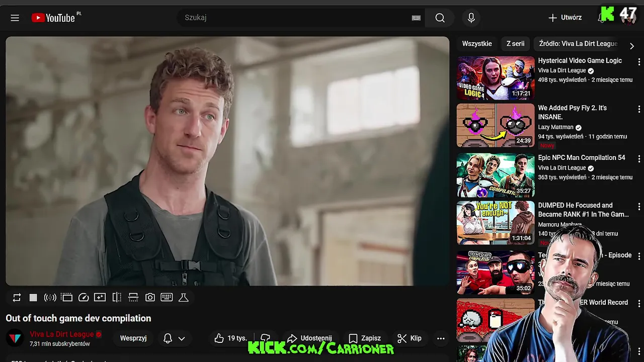Open We Added Psy Fly 2 title
Image resolution: width=644 pixels, height=362 pixels.
pos(573,113)
